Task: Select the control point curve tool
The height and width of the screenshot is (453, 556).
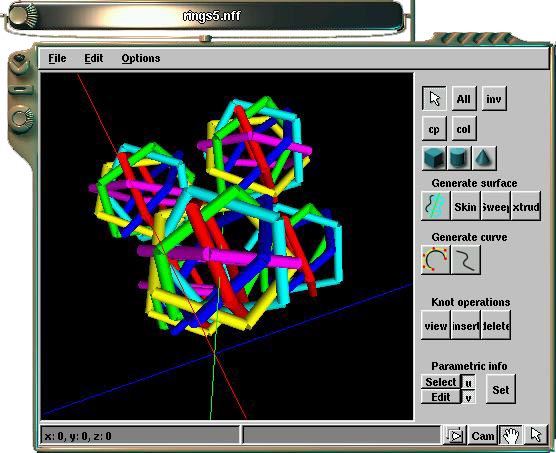Action: [x=436, y=260]
